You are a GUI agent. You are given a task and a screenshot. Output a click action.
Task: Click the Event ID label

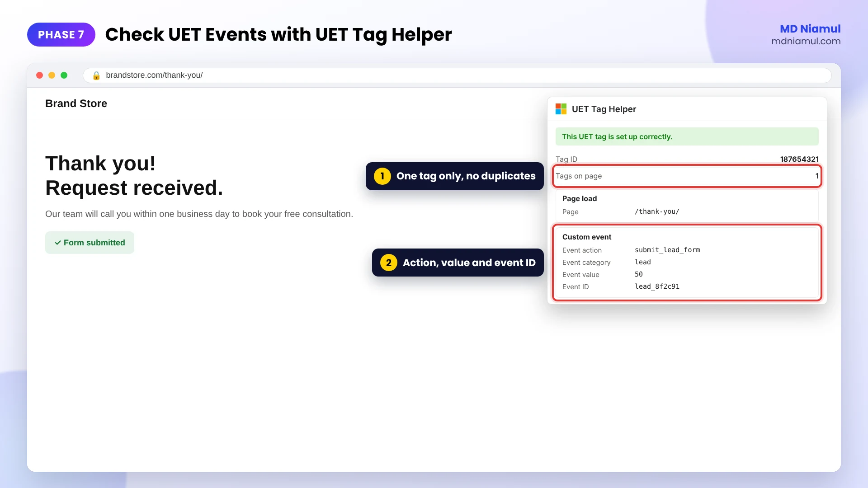tap(576, 287)
